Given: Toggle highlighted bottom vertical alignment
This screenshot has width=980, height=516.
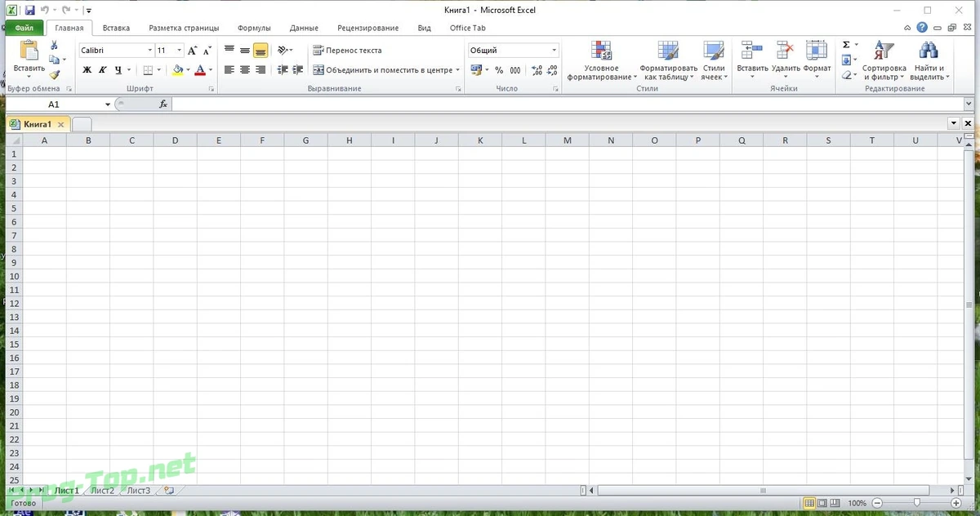Looking at the screenshot, I should click(261, 51).
